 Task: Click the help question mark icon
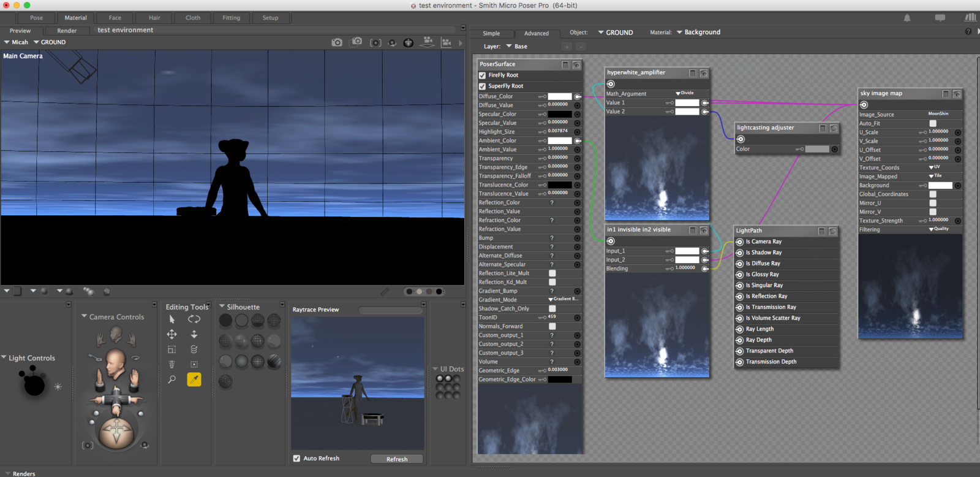[x=968, y=32]
